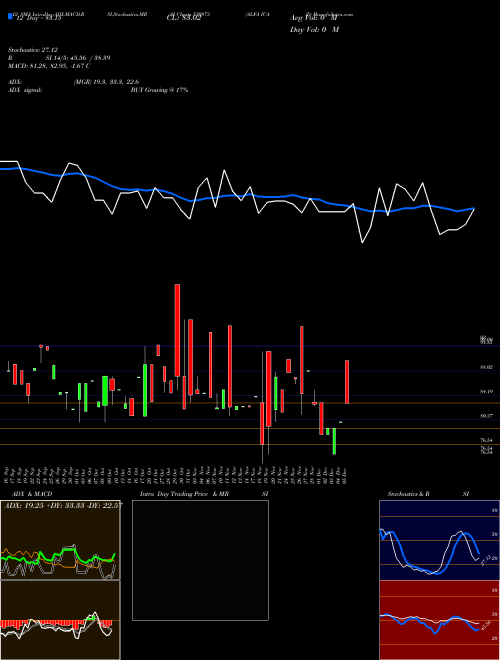Click the 88.02 price axis label
This screenshot has height=660, width=500.
pyautogui.click(x=487, y=367)
